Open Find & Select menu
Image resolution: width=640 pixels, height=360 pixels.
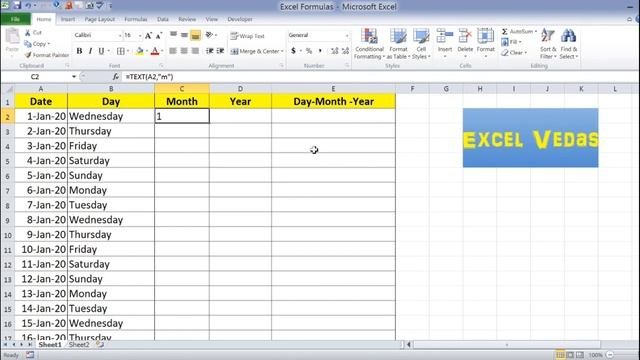569,44
